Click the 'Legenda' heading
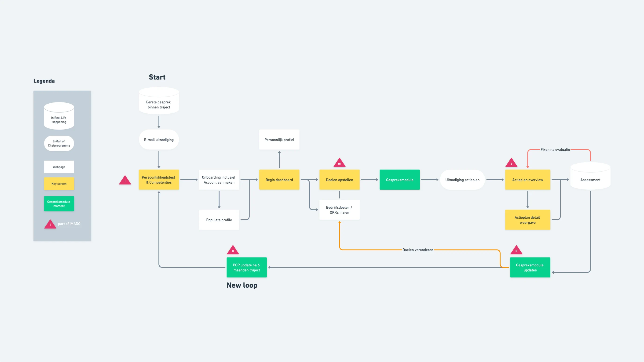The height and width of the screenshot is (362, 644). point(44,81)
